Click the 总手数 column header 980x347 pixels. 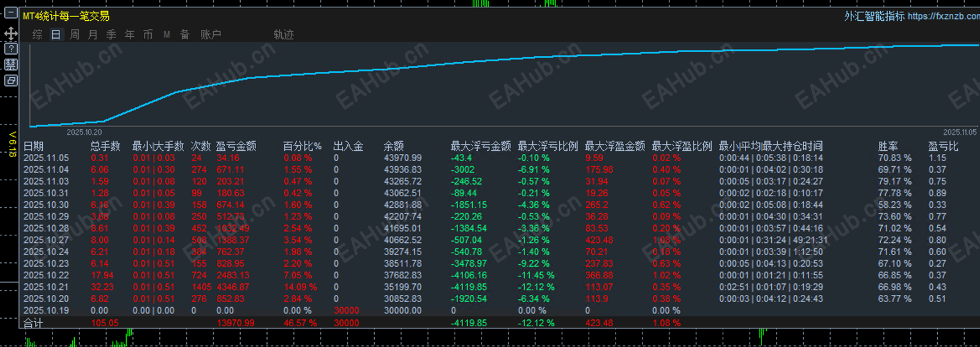click(105, 146)
